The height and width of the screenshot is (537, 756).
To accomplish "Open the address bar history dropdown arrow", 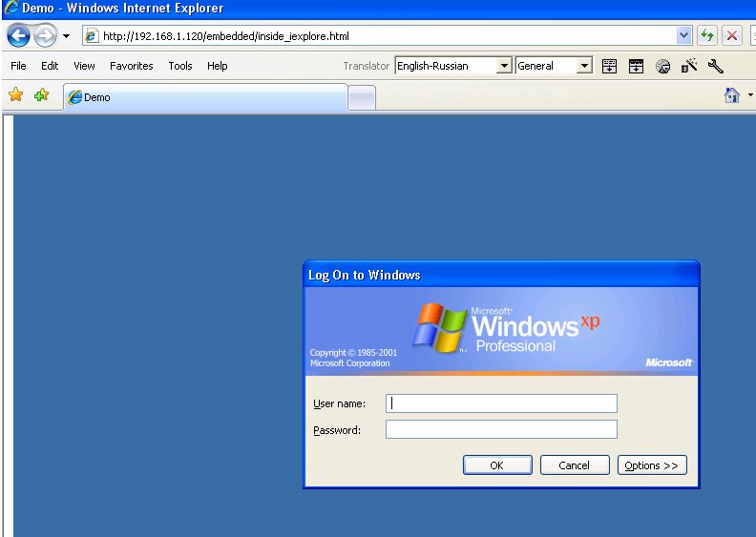I will [x=683, y=35].
